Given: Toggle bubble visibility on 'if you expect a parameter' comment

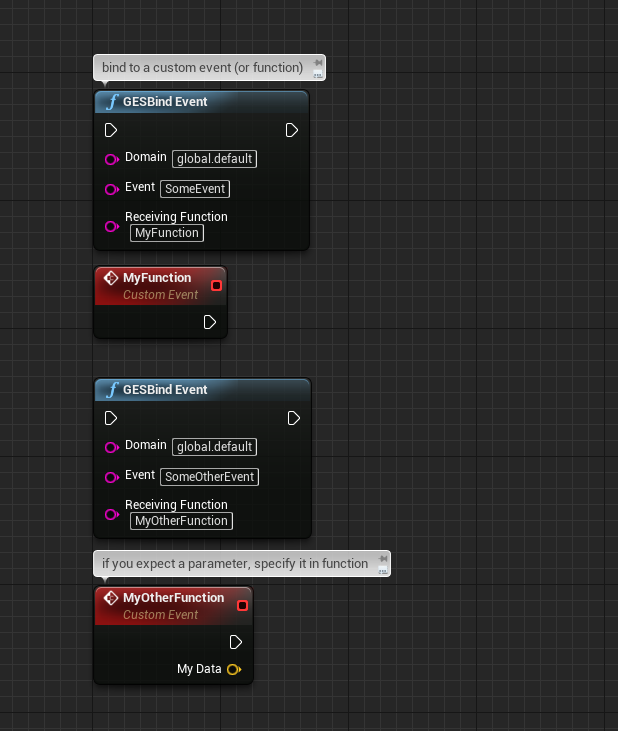Looking at the screenshot, I should [x=383, y=570].
